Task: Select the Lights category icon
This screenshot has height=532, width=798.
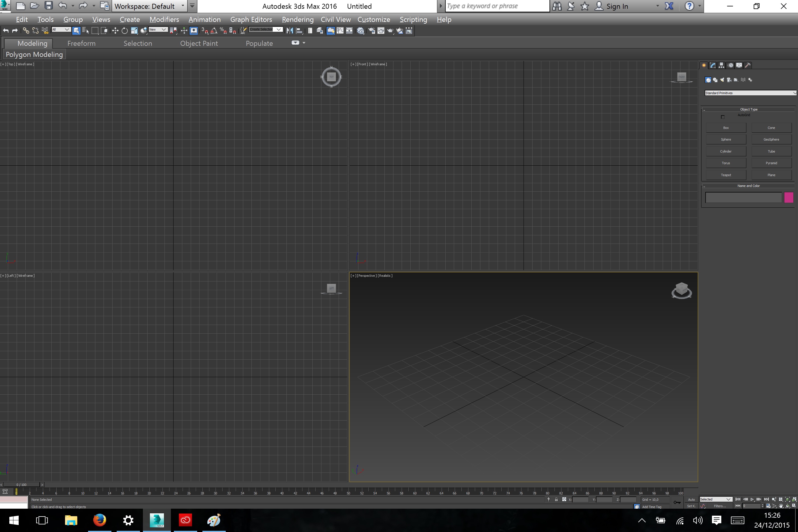Action: tap(722, 80)
